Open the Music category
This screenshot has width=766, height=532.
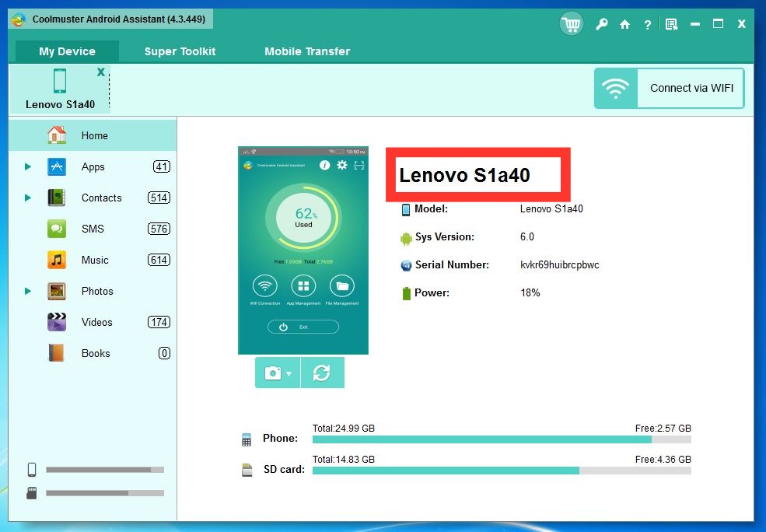pos(93,260)
